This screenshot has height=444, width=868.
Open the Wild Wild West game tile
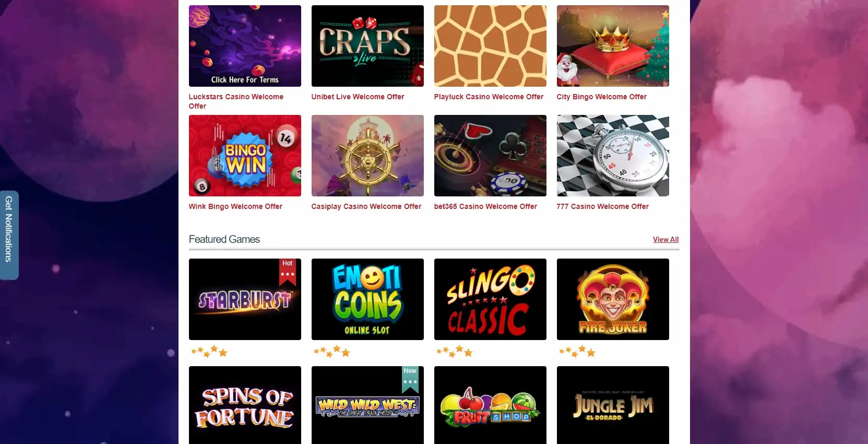[367, 405]
